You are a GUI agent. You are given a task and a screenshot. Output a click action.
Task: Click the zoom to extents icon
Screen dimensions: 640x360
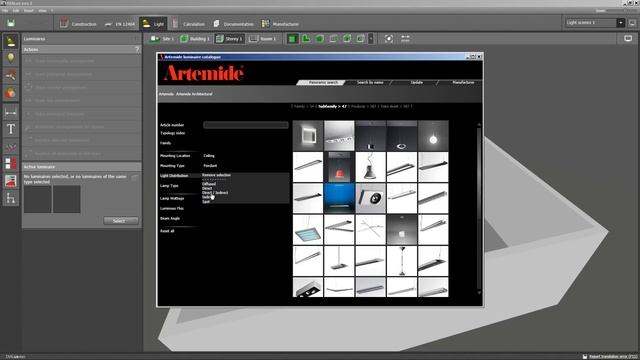click(x=389, y=39)
